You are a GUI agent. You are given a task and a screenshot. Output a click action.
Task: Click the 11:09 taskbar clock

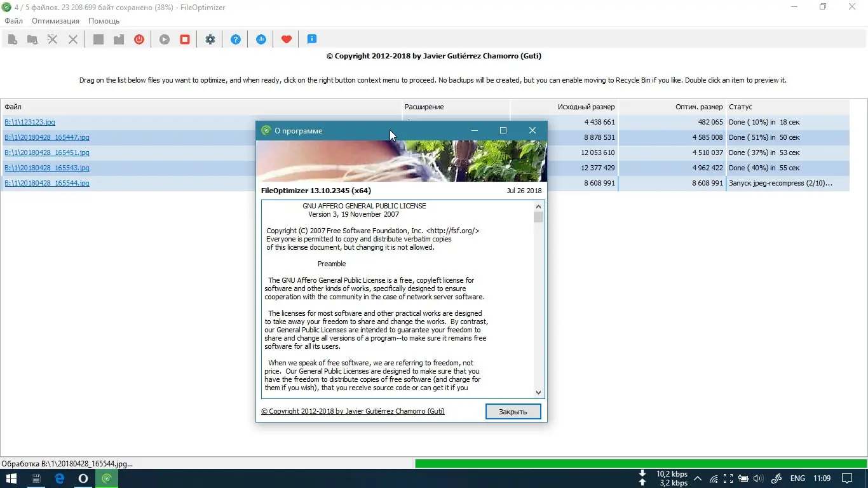pyautogui.click(x=822, y=478)
